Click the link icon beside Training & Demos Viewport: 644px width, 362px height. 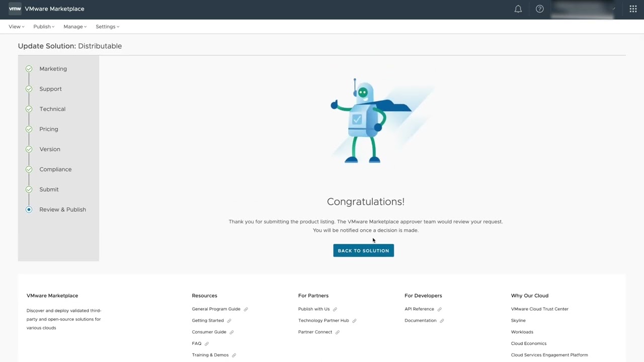click(233, 355)
